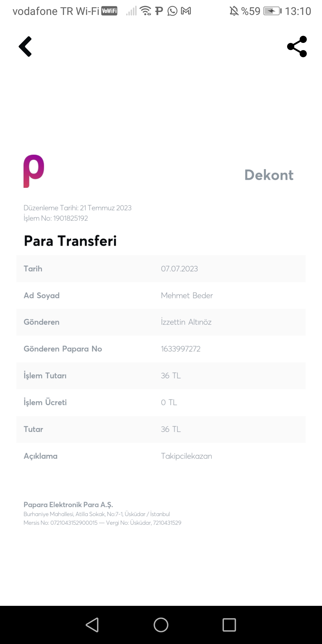Tap the battery charging icon
The height and width of the screenshot is (644, 322).
pos(272,11)
